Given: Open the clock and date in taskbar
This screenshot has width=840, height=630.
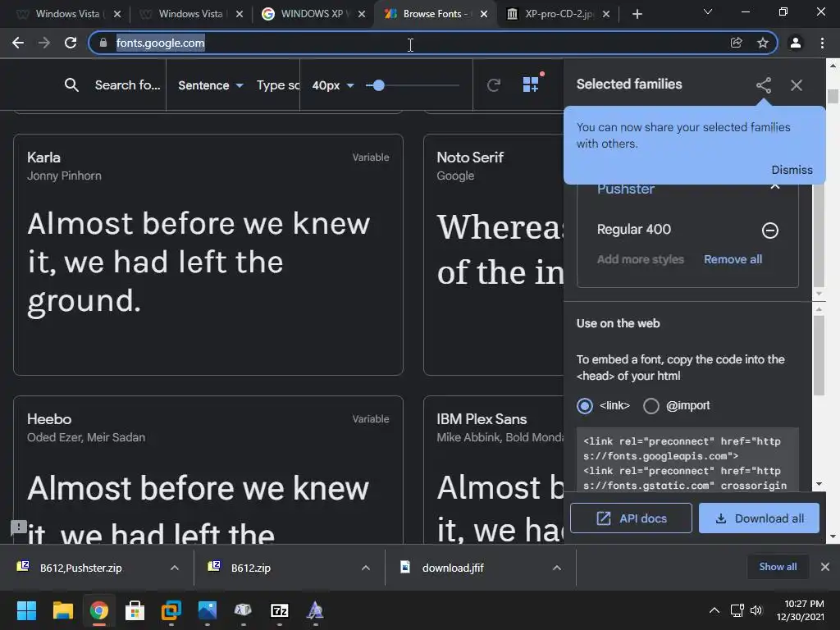Looking at the screenshot, I should coord(801,610).
